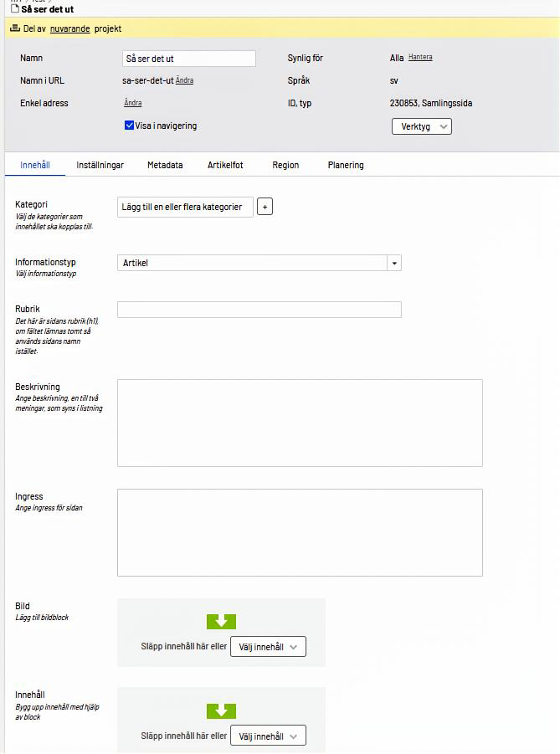Screen dimensions: 560x754
Task: Click the page icon beside the title
Action: click(x=14, y=9)
